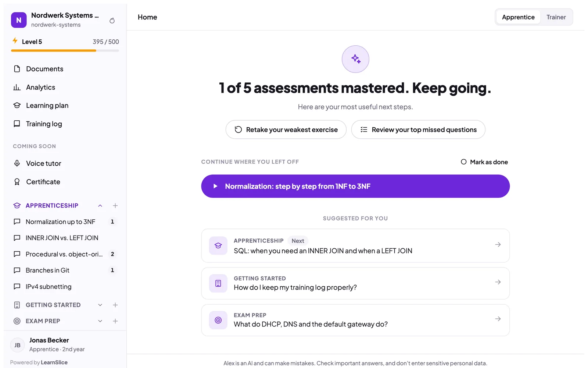Open Analytics from the sidebar
The width and height of the screenshot is (588, 368).
pos(65,87)
